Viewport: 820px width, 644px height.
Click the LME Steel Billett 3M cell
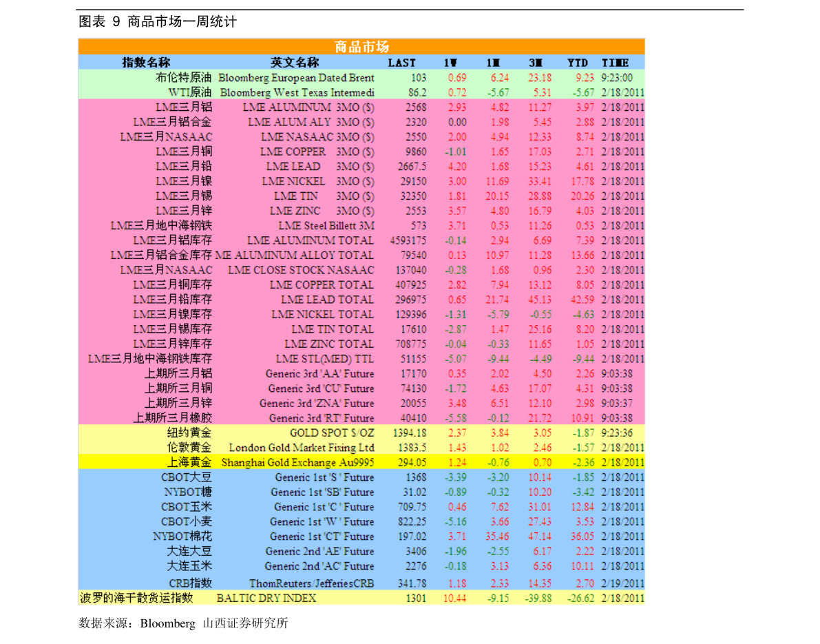pos(326,226)
